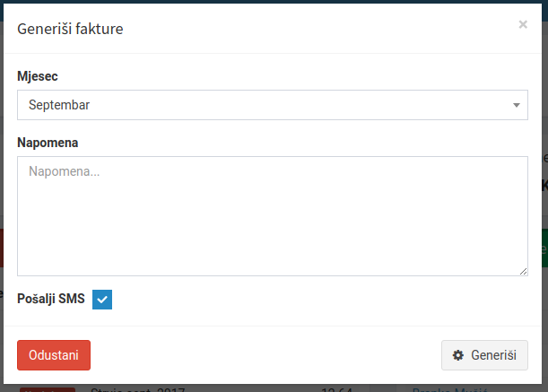Cancel with the red Odustani button
This screenshot has width=548, height=392.
click(54, 355)
